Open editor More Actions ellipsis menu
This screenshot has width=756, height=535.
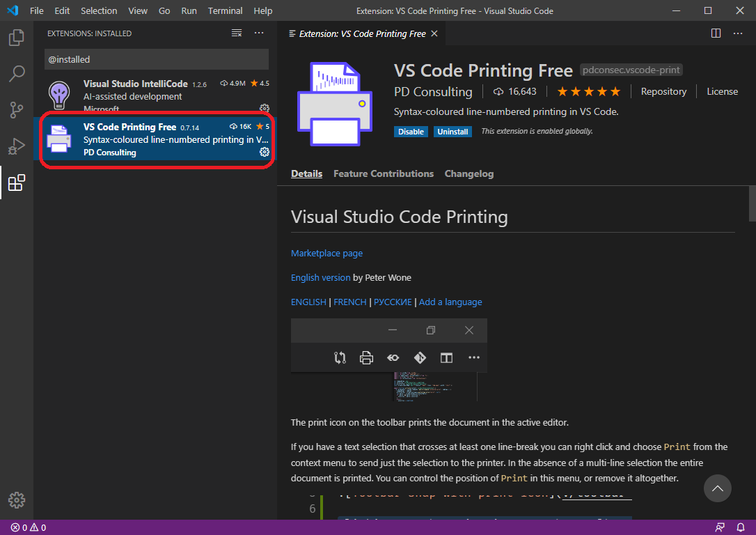[x=737, y=33]
